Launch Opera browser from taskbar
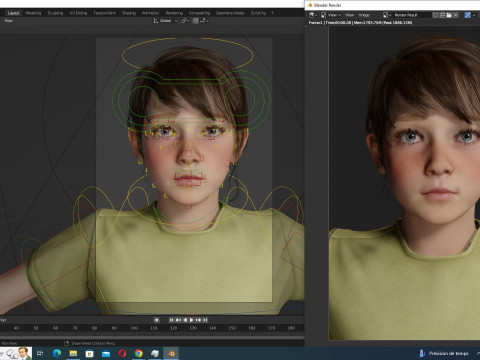480x360 pixels. click(122, 353)
